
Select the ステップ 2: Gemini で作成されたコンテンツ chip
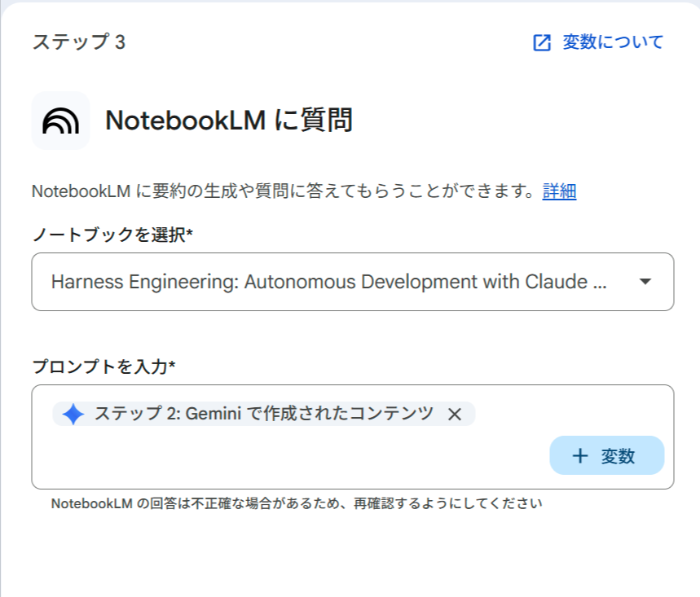click(263, 414)
